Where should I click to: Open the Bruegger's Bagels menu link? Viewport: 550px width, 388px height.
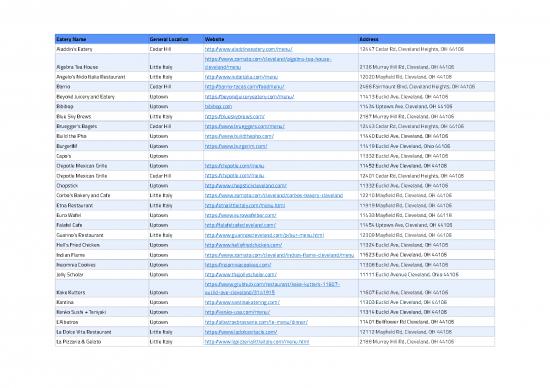(x=244, y=126)
